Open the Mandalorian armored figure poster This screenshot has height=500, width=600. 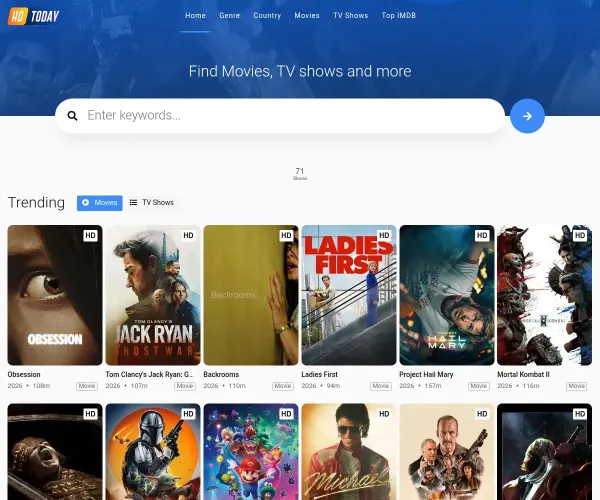point(153,452)
